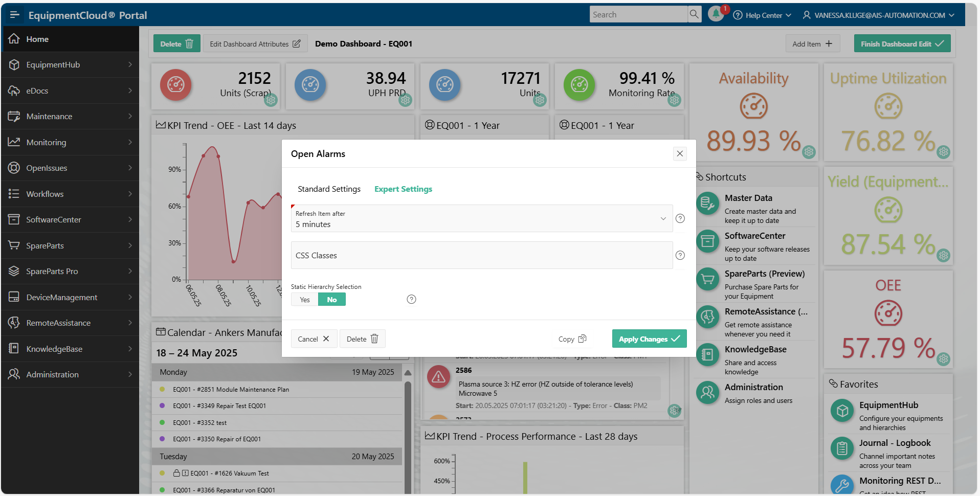The width and height of the screenshot is (980, 496).
Task: Click Apply Changes button
Action: (x=649, y=339)
